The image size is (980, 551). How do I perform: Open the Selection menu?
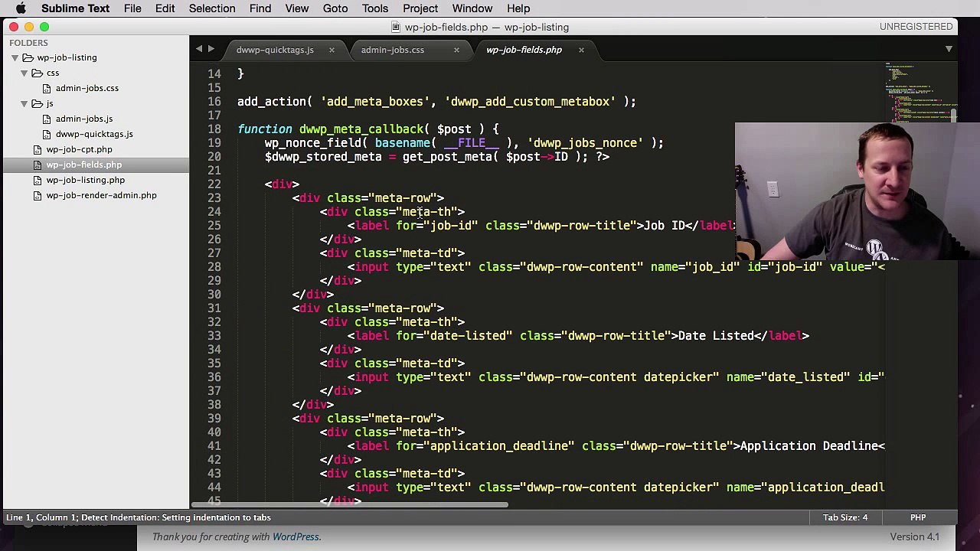[x=212, y=8]
